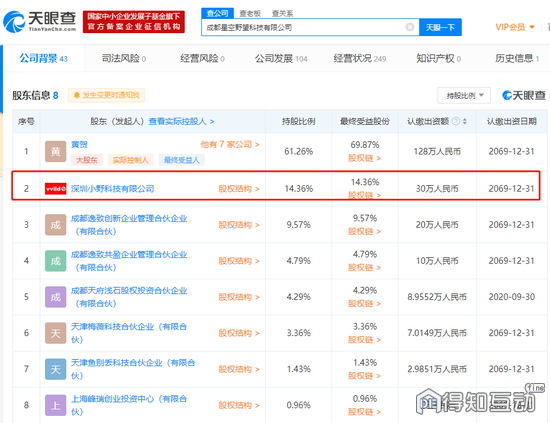This screenshot has height=423, width=550.
Task: Click the green avatar of shareholder 4
Action: [55, 261]
